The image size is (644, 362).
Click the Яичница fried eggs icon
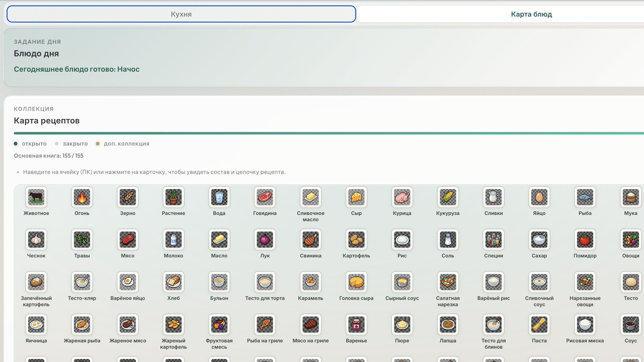pos(36,325)
